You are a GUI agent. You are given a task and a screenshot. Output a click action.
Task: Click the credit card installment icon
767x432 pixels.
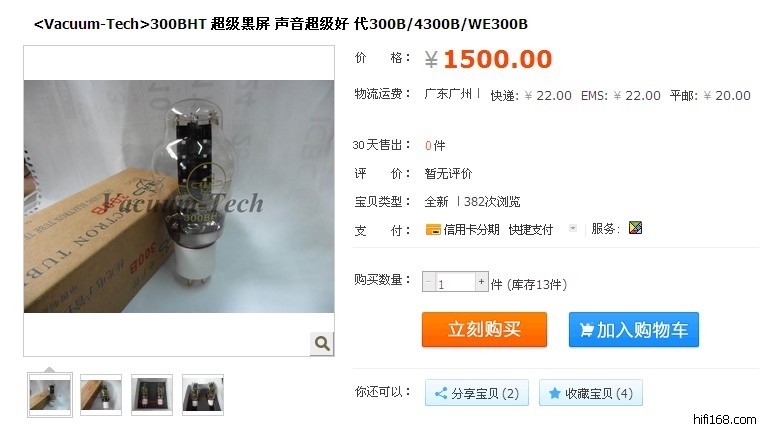coord(433,229)
